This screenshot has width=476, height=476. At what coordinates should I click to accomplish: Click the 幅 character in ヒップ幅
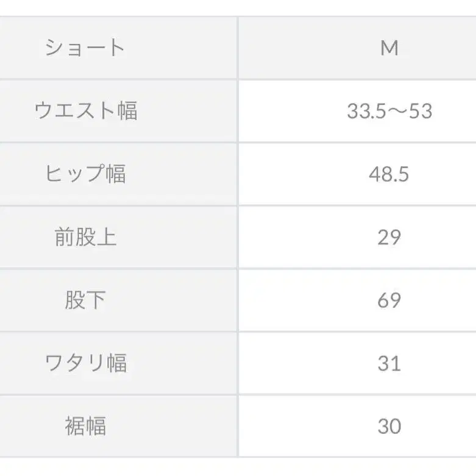click(x=116, y=174)
